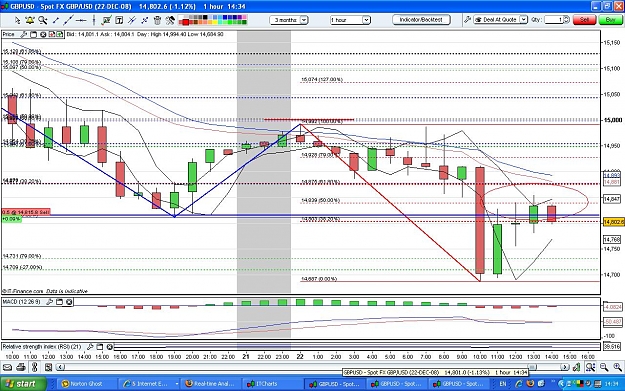Pick the black color swatch

205,18
